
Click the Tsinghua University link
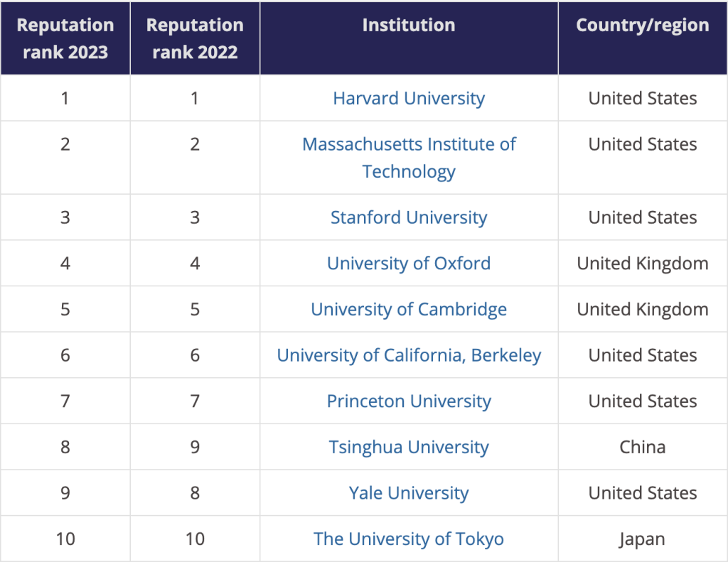coord(409,448)
